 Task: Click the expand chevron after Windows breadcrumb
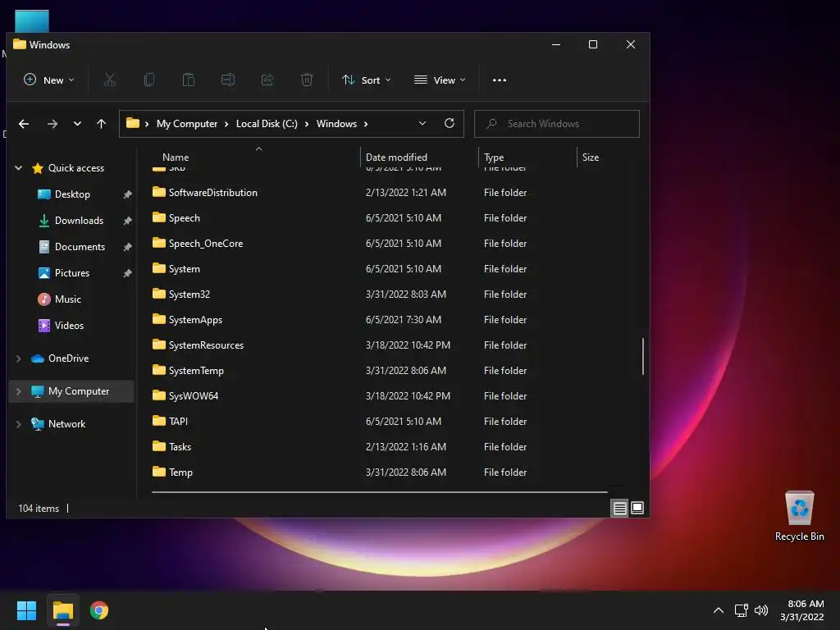click(366, 124)
